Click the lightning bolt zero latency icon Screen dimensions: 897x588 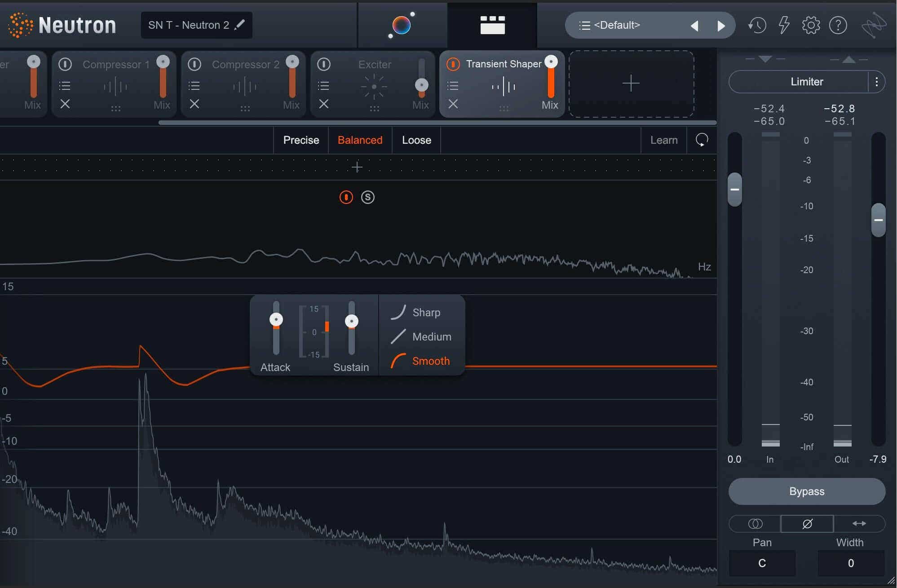coord(784,25)
